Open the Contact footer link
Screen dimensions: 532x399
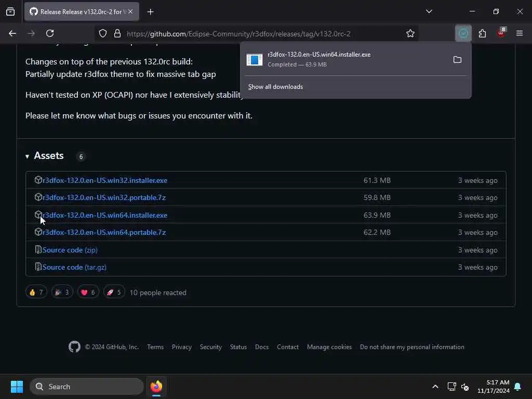(288, 347)
